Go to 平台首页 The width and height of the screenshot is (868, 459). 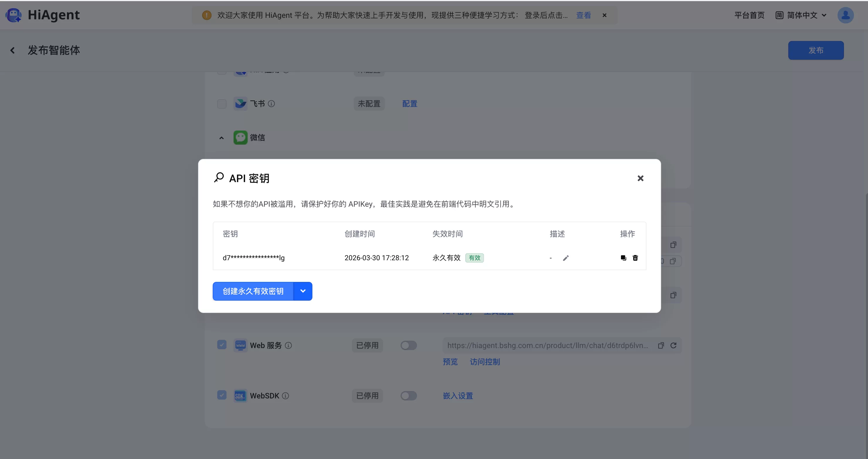[x=749, y=15]
